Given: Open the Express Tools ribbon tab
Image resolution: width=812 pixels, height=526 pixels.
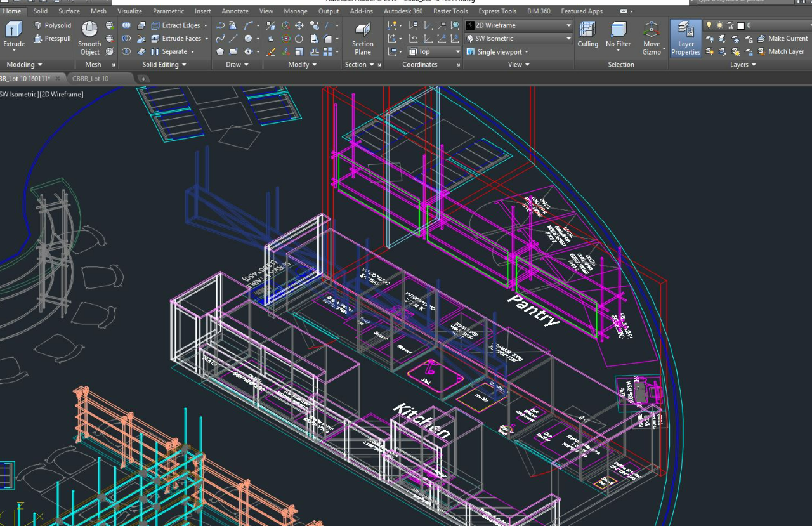Looking at the screenshot, I should (497, 11).
